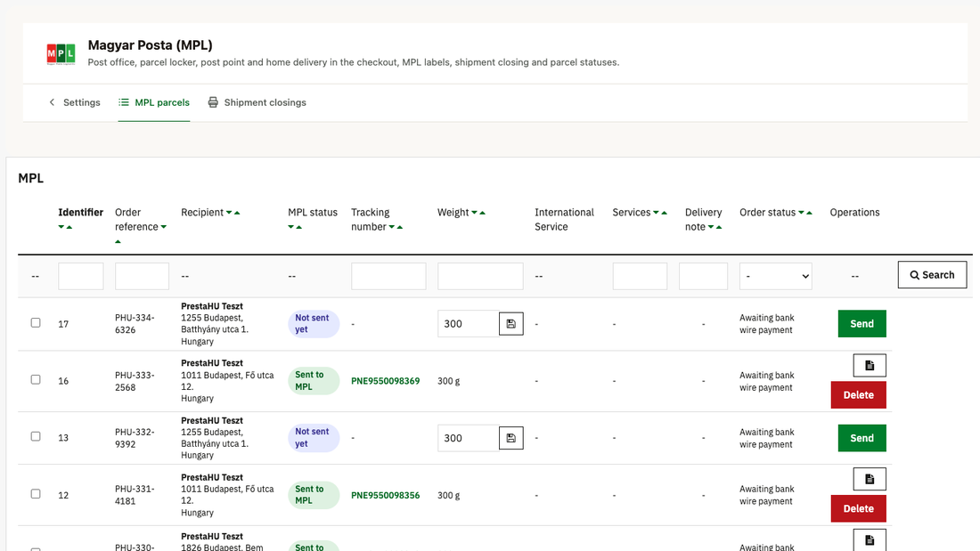Focus the Identifier filter field

tap(80, 276)
